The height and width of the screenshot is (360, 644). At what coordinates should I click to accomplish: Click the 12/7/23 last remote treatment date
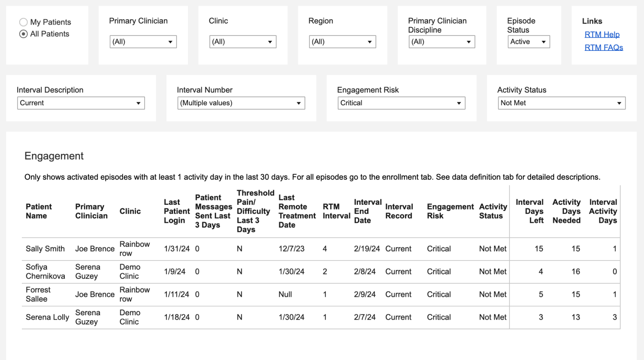coord(291,249)
